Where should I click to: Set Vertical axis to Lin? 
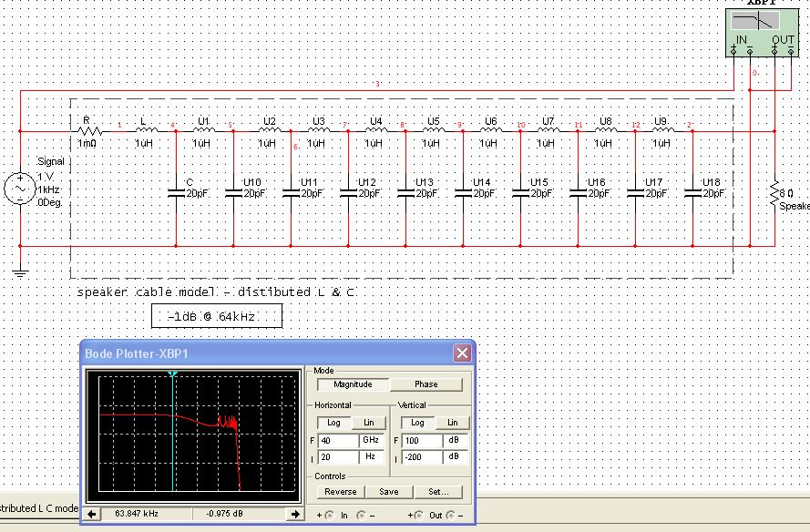point(453,423)
